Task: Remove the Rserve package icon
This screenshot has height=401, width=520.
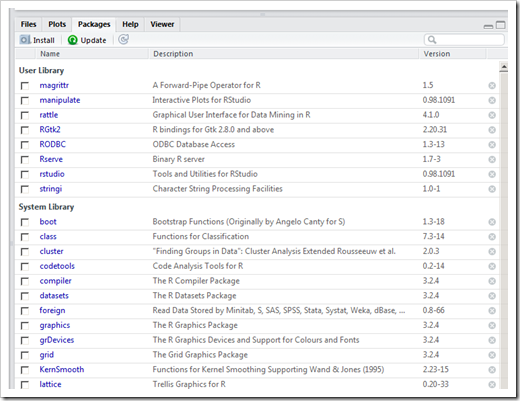Action: pyautogui.click(x=492, y=159)
